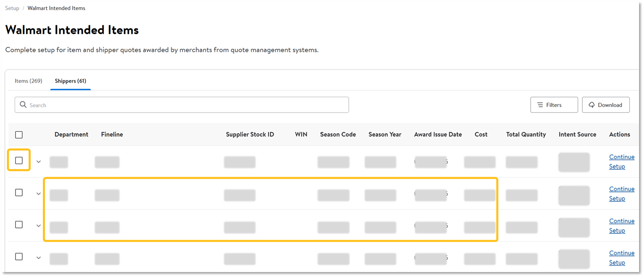Toggle the select-all header checkbox
Viewport: 644px width, 277px height.
point(19,135)
